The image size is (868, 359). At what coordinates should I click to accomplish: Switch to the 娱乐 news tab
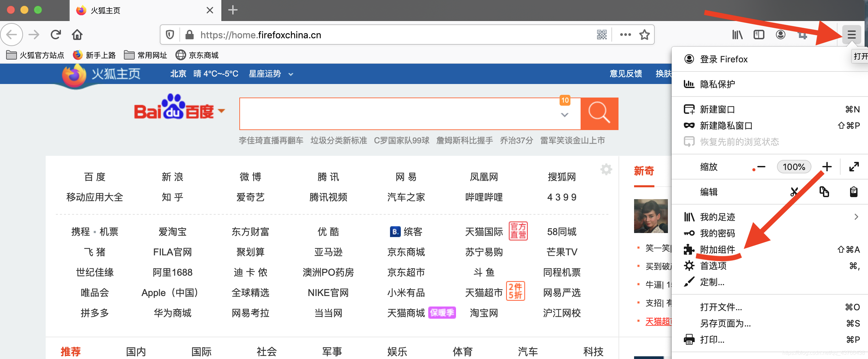click(397, 352)
